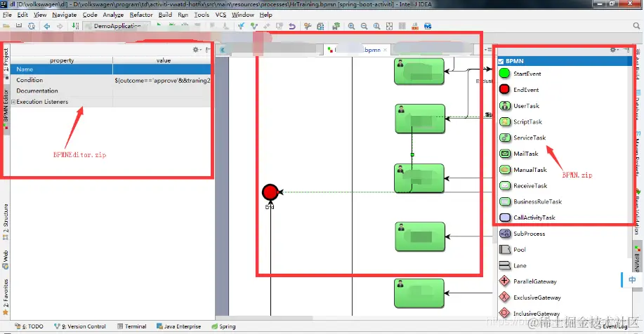This screenshot has height=334, width=644.
Task: Open the Java Enterprise tool window
Action: 178,326
